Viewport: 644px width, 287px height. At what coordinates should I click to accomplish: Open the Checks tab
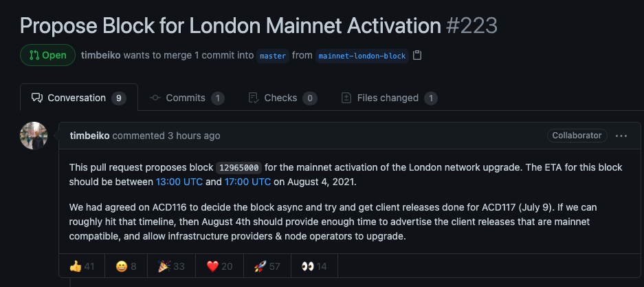[x=282, y=98]
